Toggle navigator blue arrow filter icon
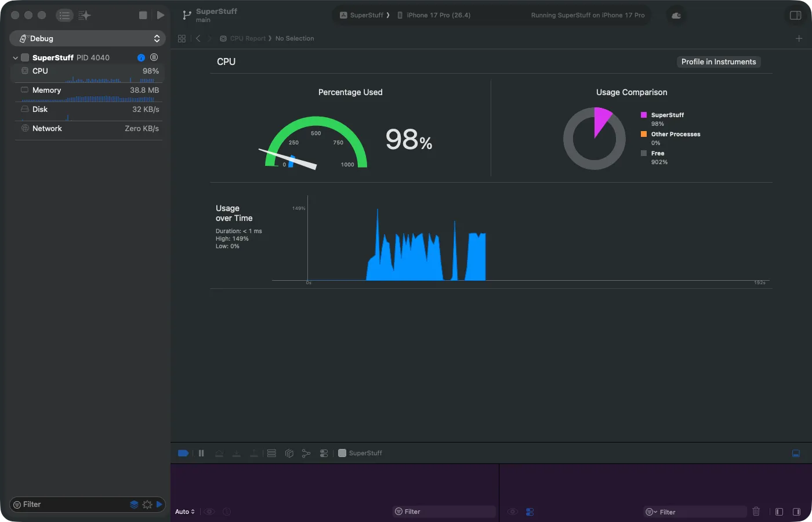 [159, 505]
